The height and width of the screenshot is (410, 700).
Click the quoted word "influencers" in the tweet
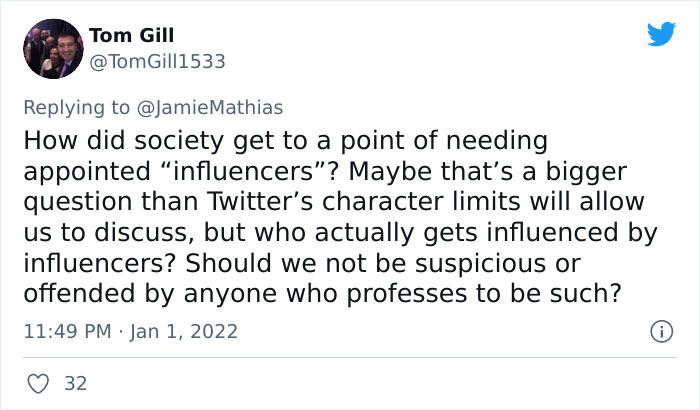244,172
